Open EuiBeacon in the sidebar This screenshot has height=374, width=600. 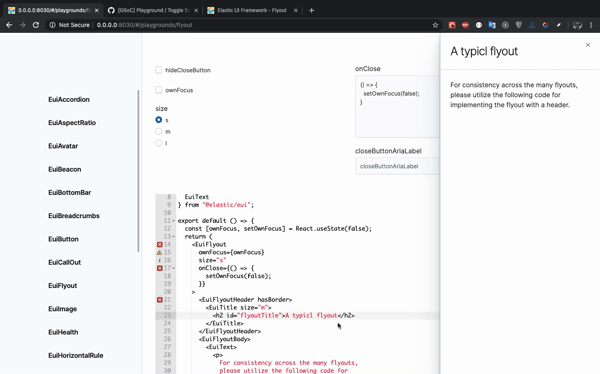coord(65,169)
